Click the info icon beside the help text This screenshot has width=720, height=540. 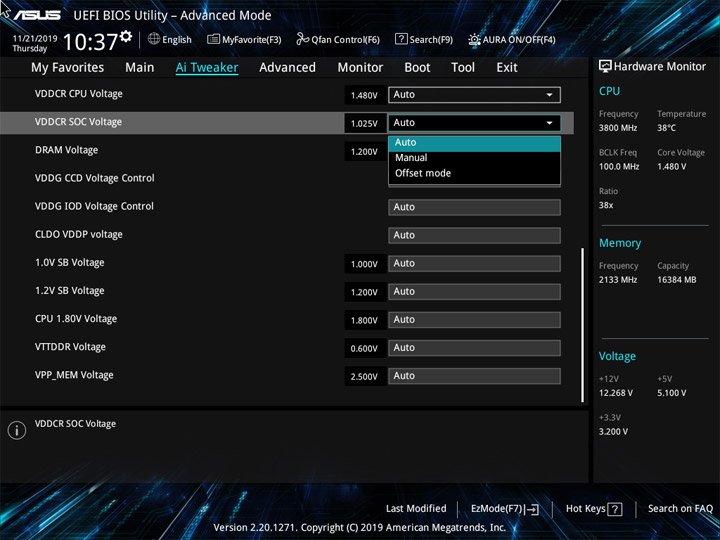coord(17,430)
